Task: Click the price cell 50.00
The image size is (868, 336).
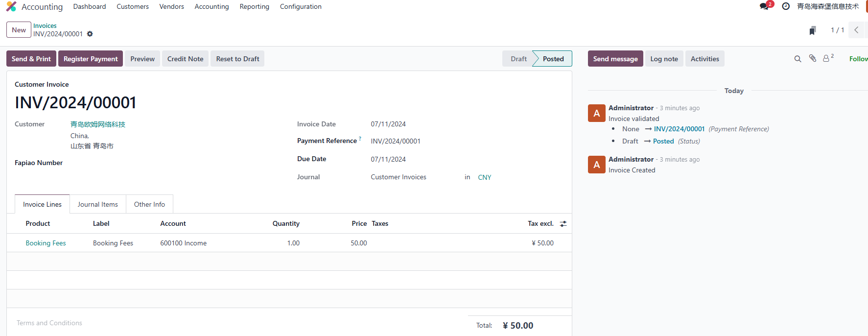Action: tap(359, 243)
